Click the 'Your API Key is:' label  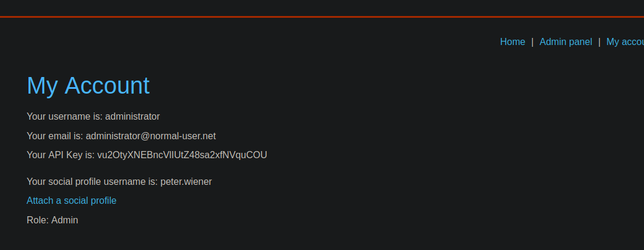tap(60, 155)
